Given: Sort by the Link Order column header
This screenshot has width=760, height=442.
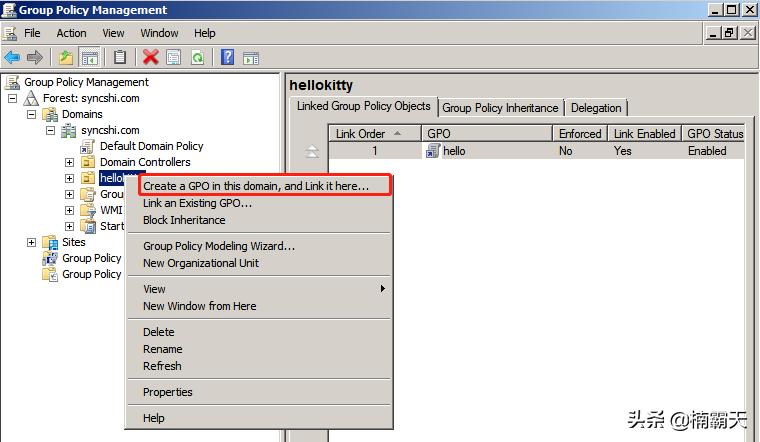Looking at the screenshot, I should point(375,134).
